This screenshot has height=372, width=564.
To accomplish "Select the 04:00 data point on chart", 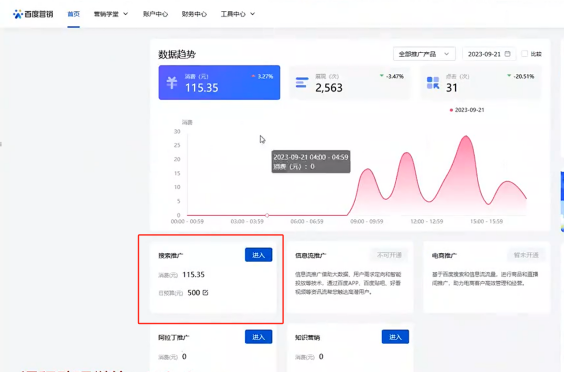I will pyautogui.click(x=267, y=215).
